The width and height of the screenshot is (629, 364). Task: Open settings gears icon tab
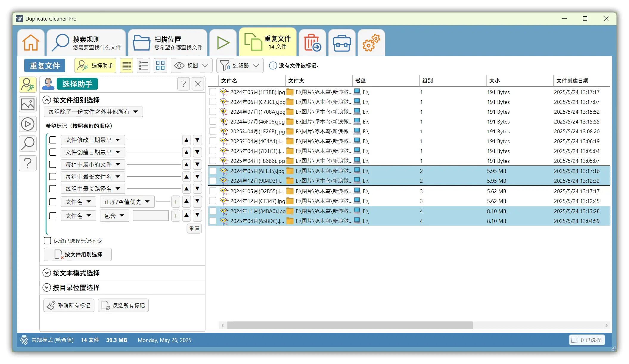(371, 43)
